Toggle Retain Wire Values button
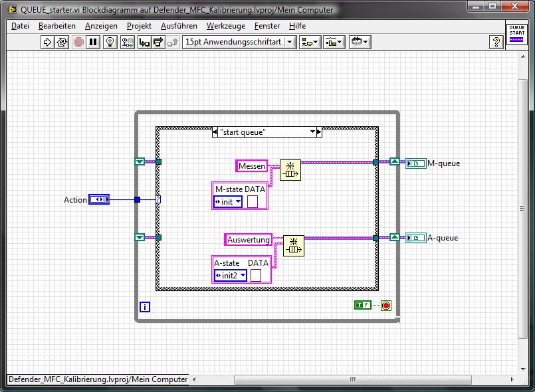The height and width of the screenshot is (392, 535). 128,42
